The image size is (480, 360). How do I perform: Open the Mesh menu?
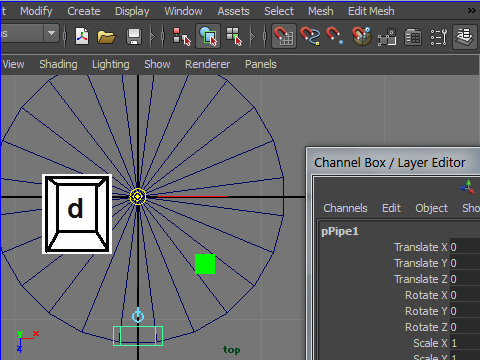(321, 11)
